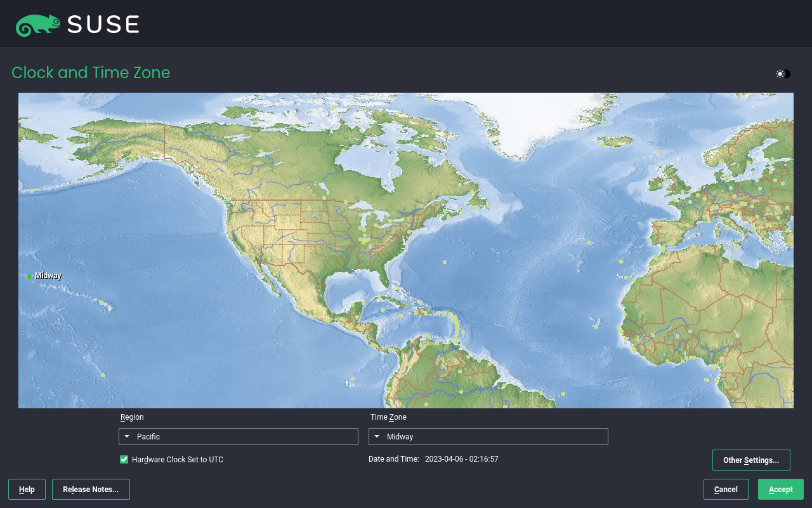Click the SUSE chameleon logo
The image size is (812, 508).
(x=38, y=25)
